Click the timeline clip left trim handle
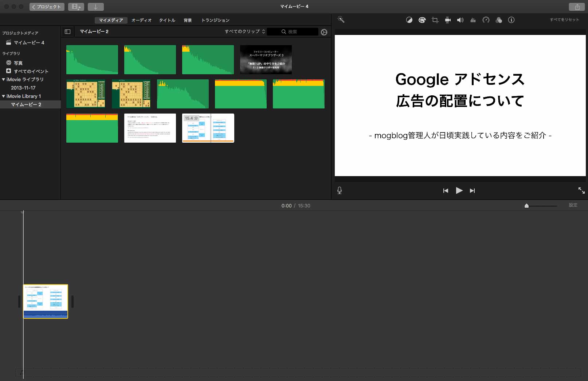Screen dimensions: 588x381 click(19, 302)
